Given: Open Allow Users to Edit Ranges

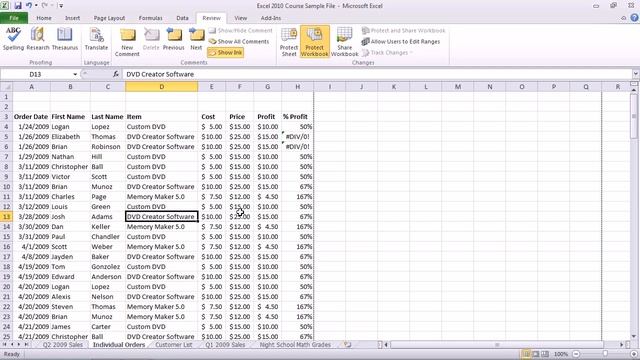Looking at the screenshot, I should [x=401, y=42].
